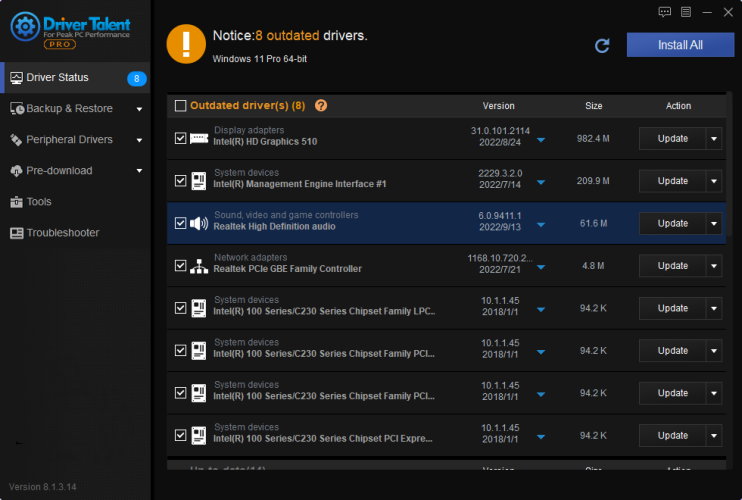Viewport: 742px width, 500px height.
Task: Click the outdated drivers help question icon
Action: point(321,105)
